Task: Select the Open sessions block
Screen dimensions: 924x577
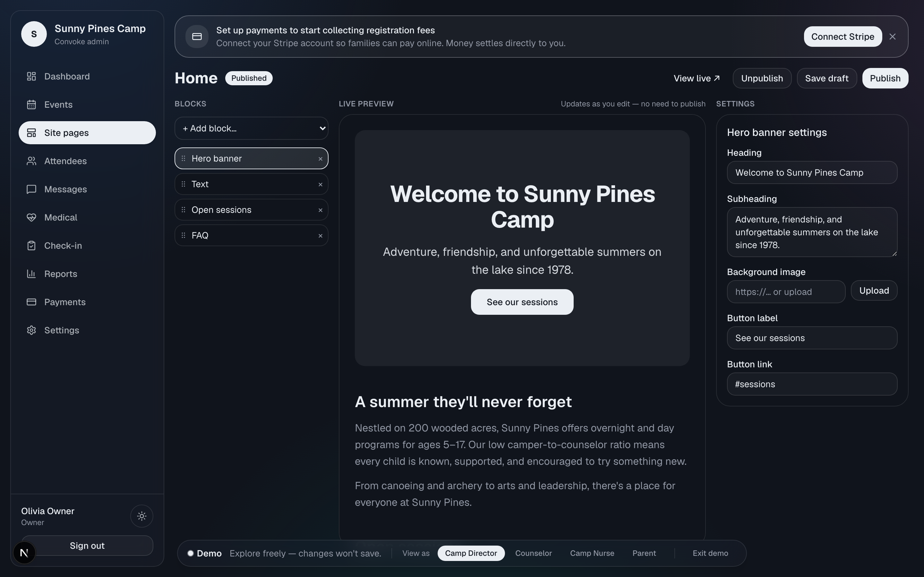Action: [x=251, y=210]
